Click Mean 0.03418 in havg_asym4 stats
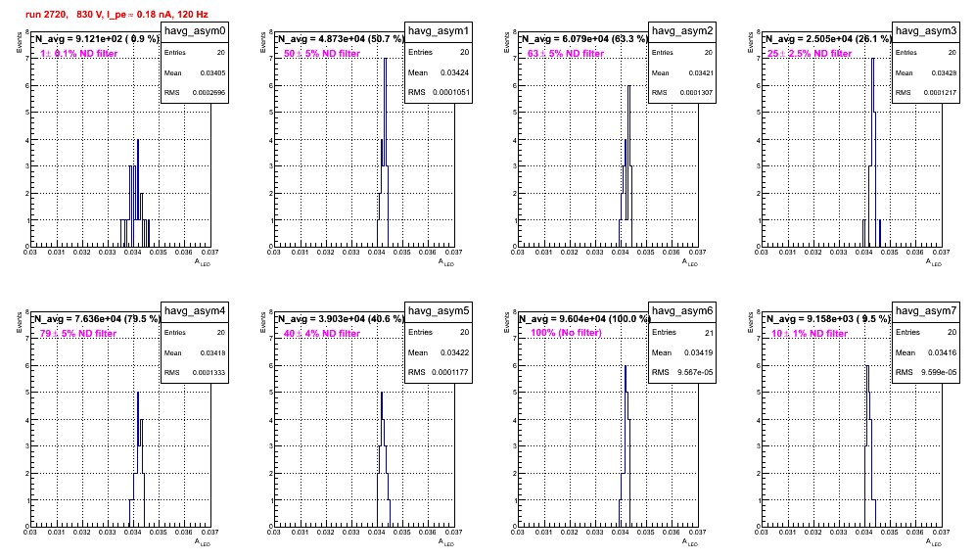 point(195,352)
